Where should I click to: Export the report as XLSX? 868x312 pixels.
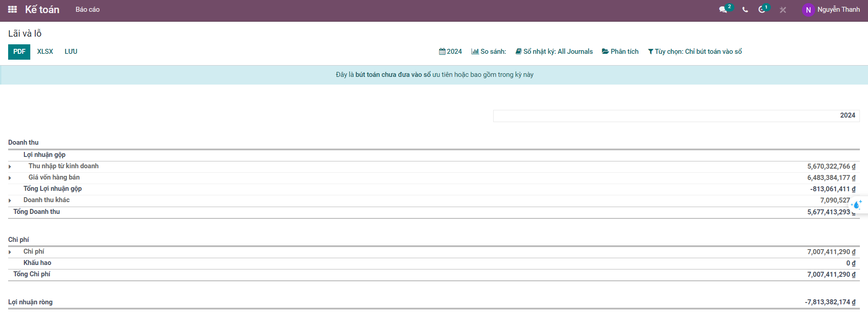click(45, 52)
